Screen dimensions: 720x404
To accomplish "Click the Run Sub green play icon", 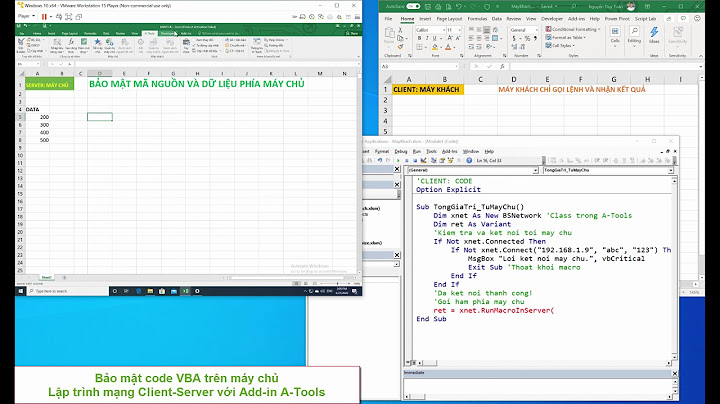I will point(398,161).
